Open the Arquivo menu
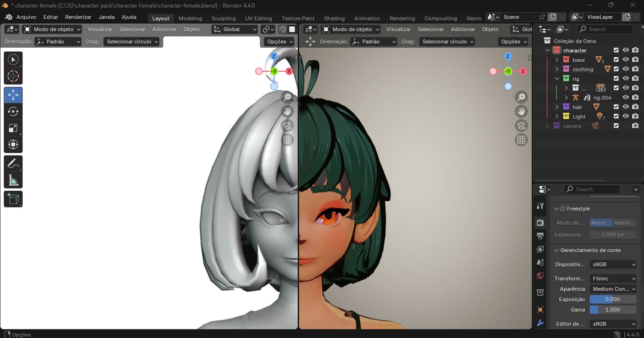 point(26,17)
